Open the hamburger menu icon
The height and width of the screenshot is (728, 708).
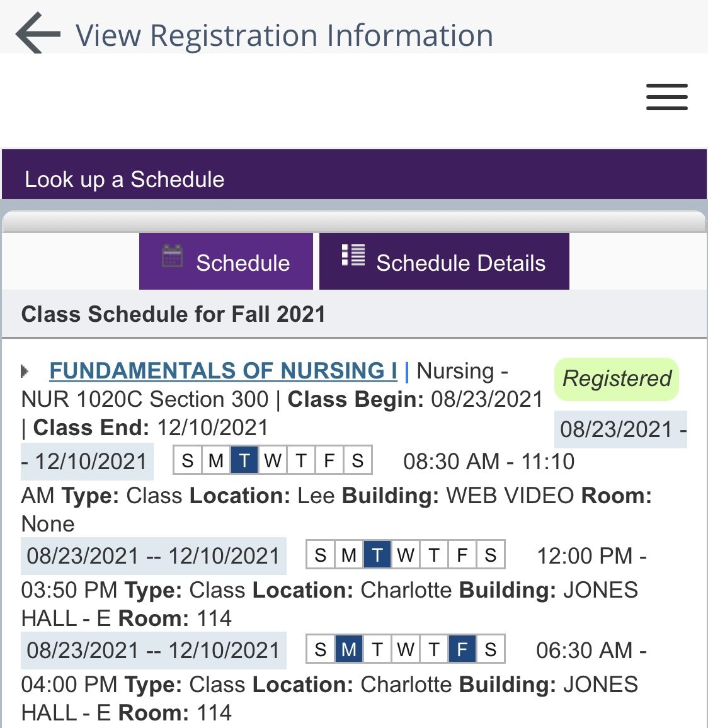pyautogui.click(x=666, y=97)
